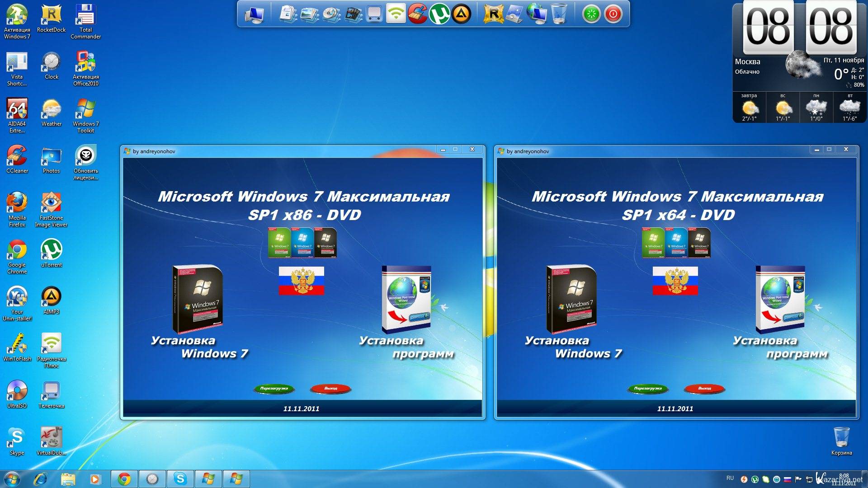This screenshot has width=868, height=488.
Task: Open the Weather desktop shortcut
Action: point(51,113)
